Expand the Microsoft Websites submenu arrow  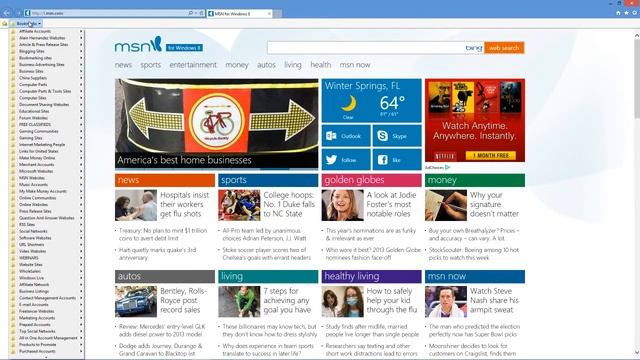81,171
